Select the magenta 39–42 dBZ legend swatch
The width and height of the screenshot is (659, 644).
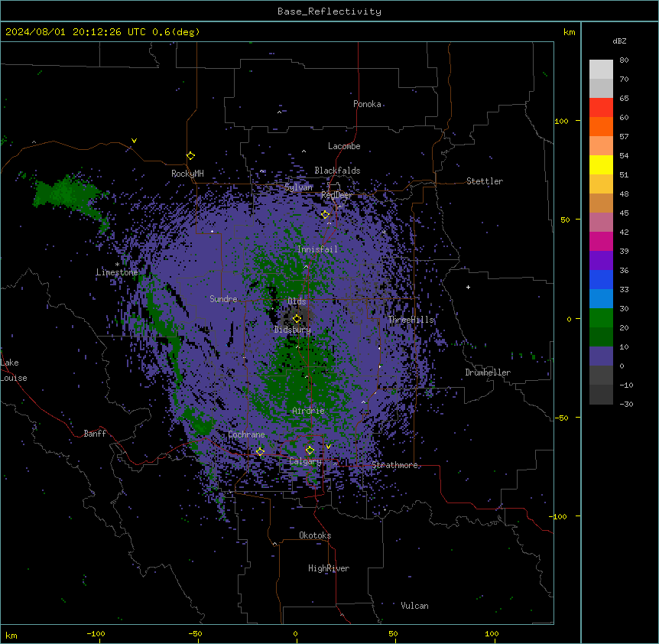tap(601, 241)
